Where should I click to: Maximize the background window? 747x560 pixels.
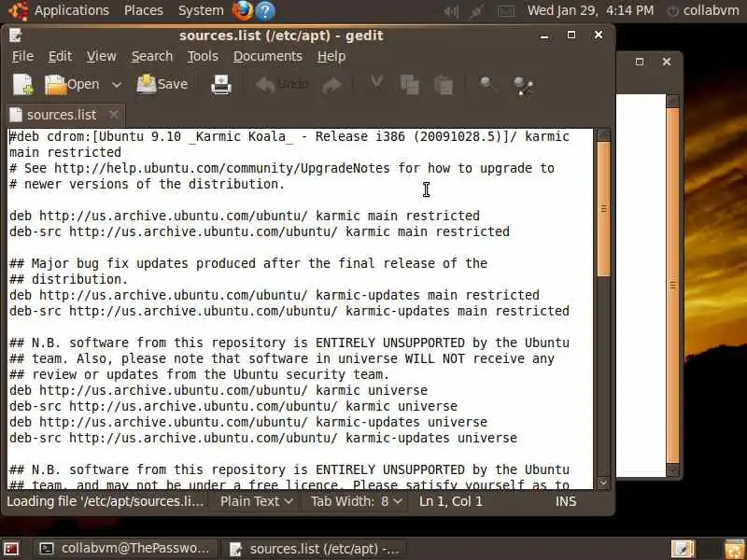pos(640,62)
